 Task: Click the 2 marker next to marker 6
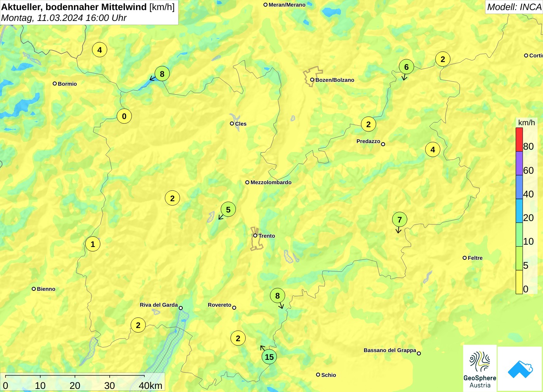point(443,59)
